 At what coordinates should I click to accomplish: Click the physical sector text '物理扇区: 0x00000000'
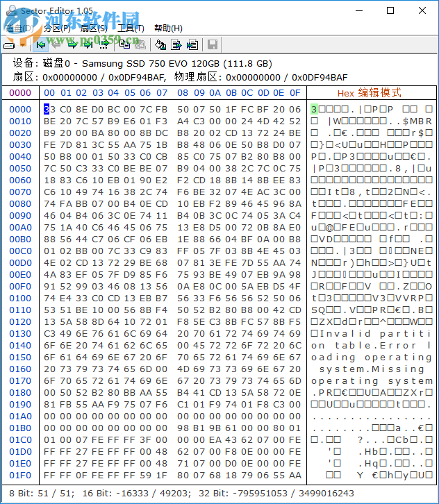pyautogui.click(x=227, y=78)
